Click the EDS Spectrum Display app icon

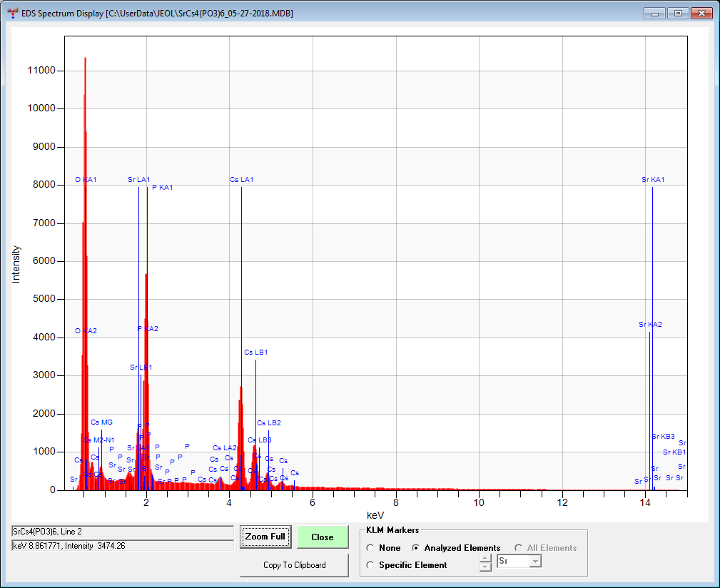point(13,14)
